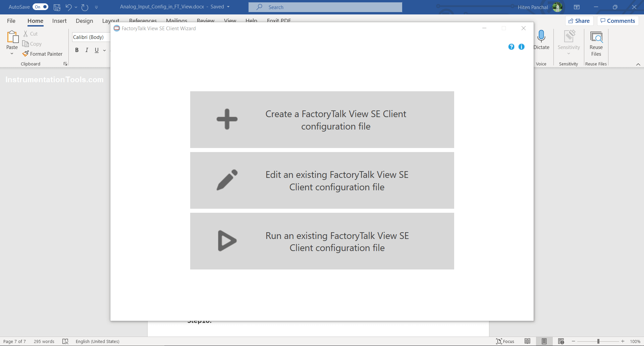
Task: Click the 100% zoom level
Action: pos(635,341)
